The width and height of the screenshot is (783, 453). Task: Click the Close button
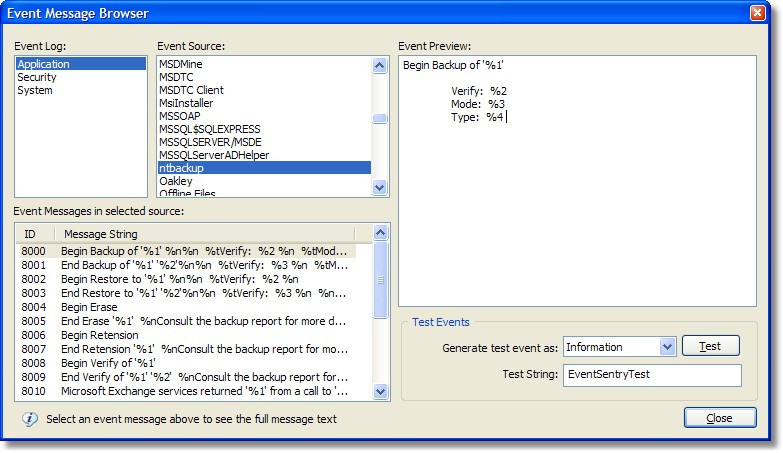coord(720,418)
